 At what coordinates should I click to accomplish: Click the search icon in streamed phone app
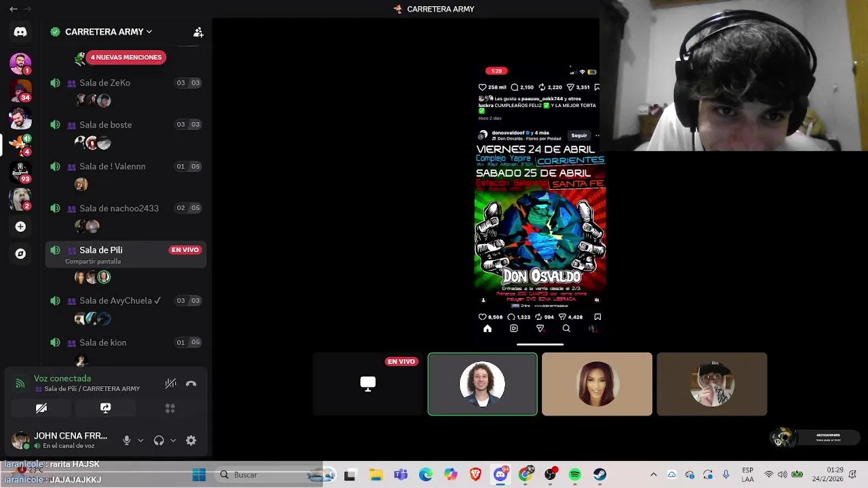[x=566, y=329]
